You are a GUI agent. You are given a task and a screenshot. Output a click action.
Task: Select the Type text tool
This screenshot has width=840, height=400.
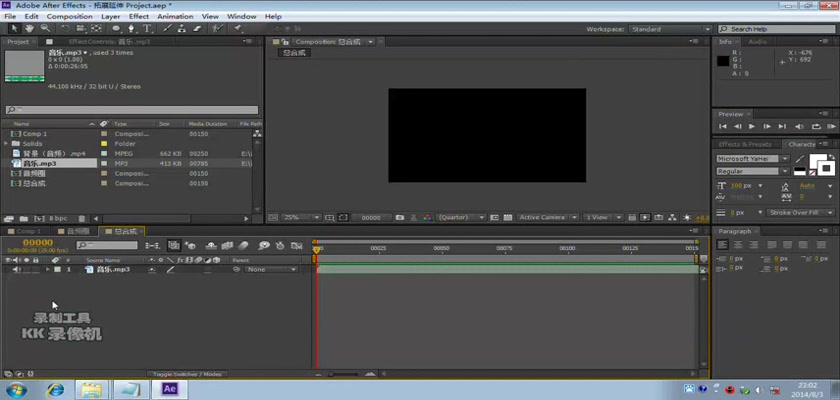pyautogui.click(x=147, y=28)
